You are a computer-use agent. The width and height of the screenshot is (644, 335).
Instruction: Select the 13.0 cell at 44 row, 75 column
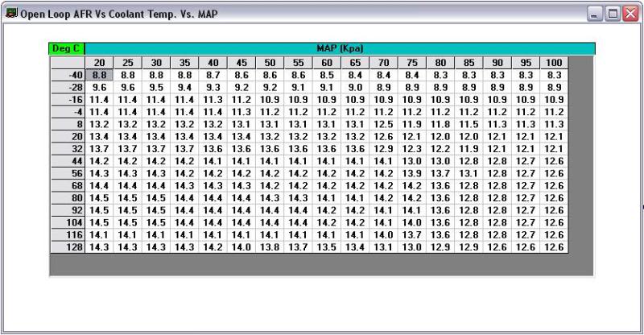[412, 161]
